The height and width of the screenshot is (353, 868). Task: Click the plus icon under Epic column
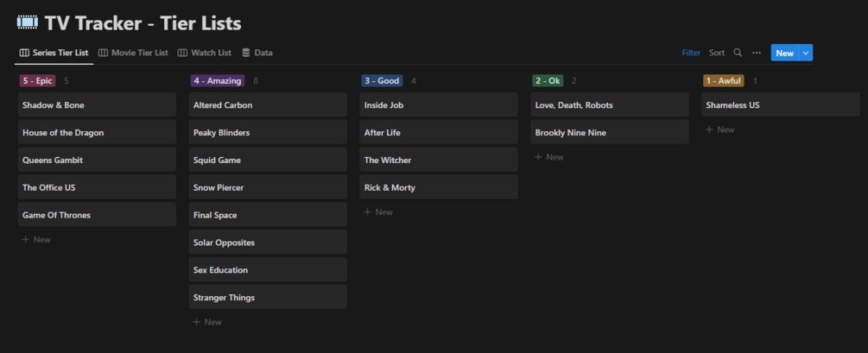25,239
